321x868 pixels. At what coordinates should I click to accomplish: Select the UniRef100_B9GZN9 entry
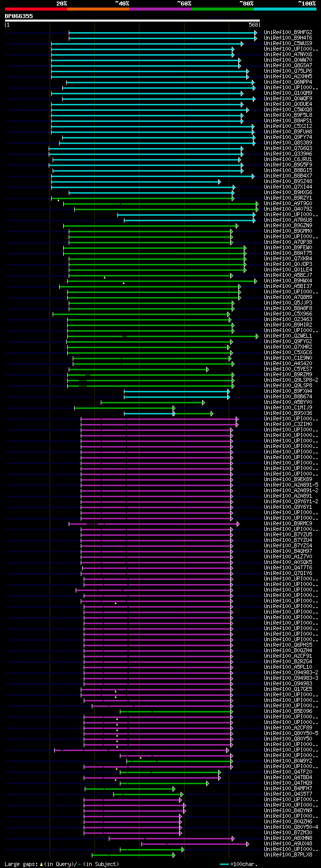[288, 225]
